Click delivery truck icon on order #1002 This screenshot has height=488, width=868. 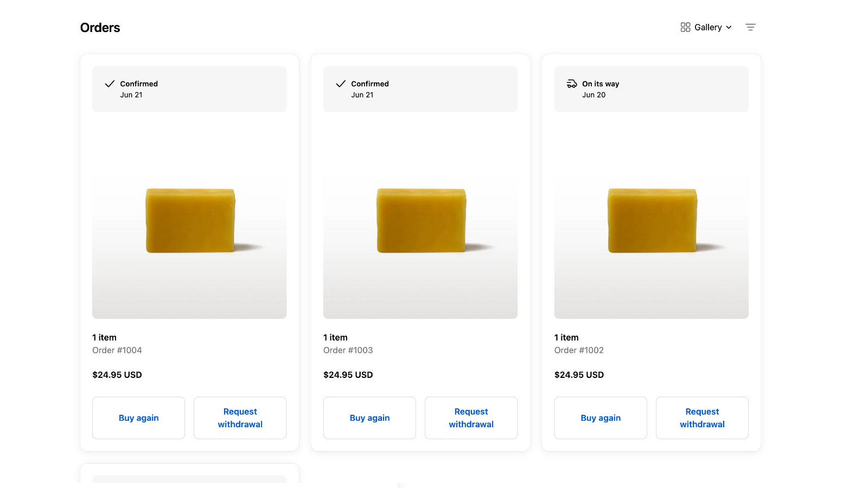pos(572,84)
